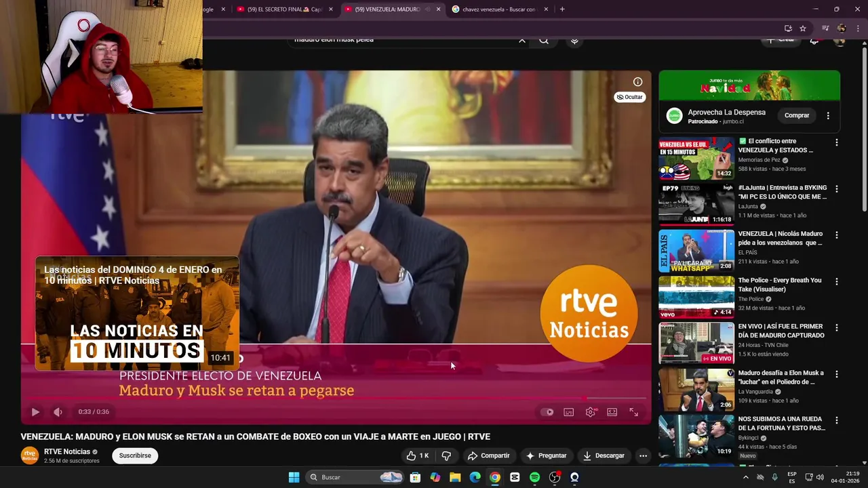868x488 pixels.
Task: Open menu for La Vanguardia video
Action: coord(836,374)
